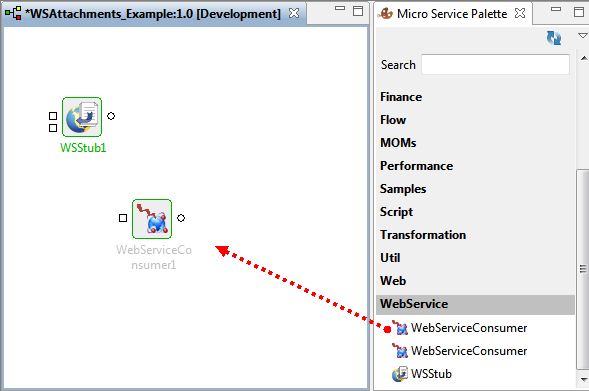Select the WSStub1 node icon on canvas

82,117
